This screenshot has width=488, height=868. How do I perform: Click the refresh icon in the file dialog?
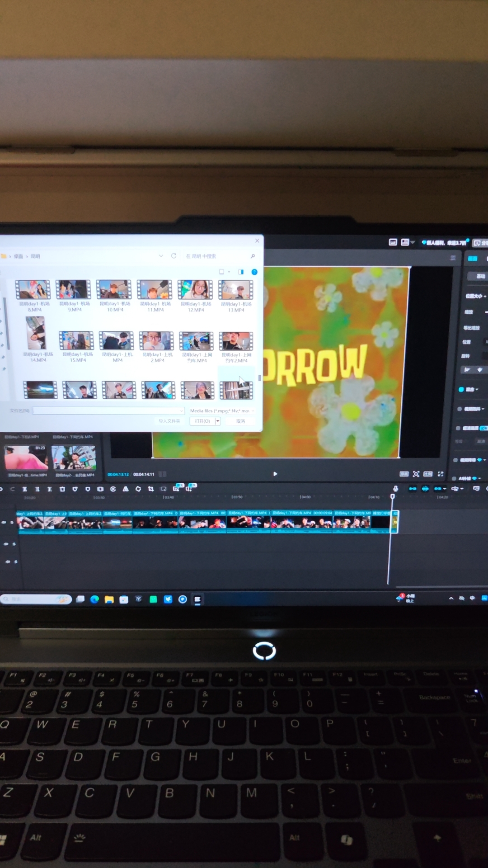174,256
